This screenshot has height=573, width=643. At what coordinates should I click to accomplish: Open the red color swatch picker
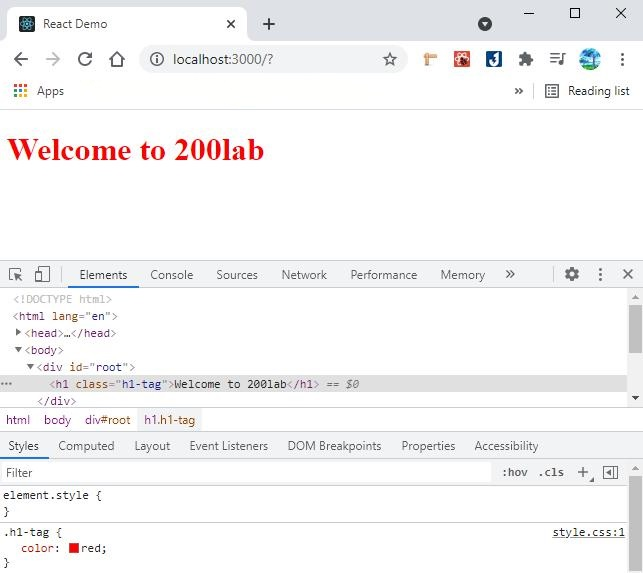(74, 548)
